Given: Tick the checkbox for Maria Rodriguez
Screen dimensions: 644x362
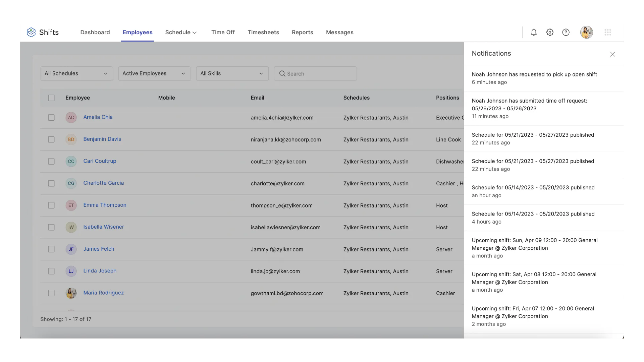Looking at the screenshot, I should (x=51, y=293).
